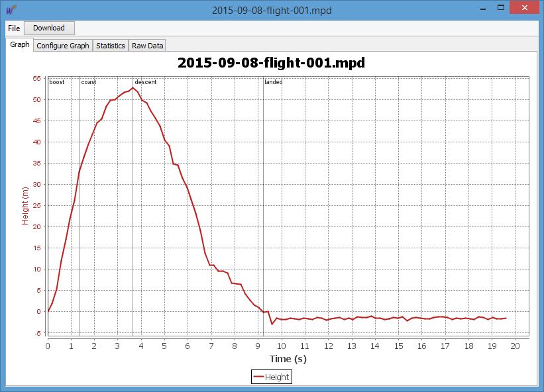Click the red Height legend line swatch
This screenshot has height=392, width=544.
[258, 377]
